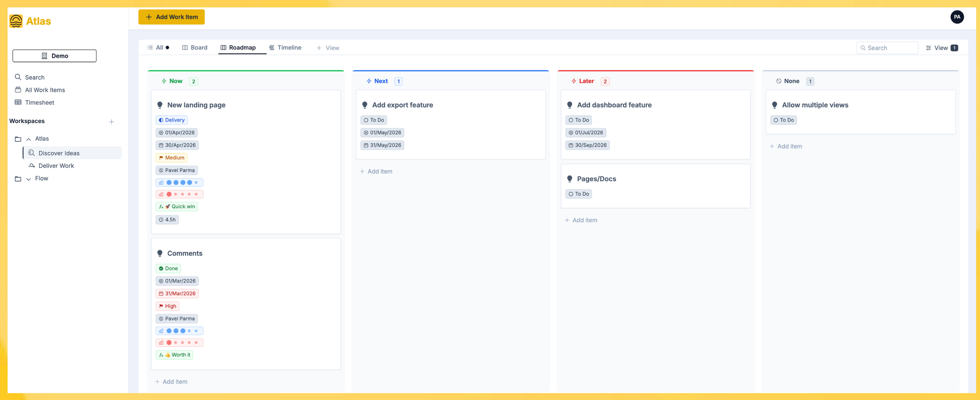Click the Atlas logo icon
Screen dimensions: 980x400
tap(16, 21)
